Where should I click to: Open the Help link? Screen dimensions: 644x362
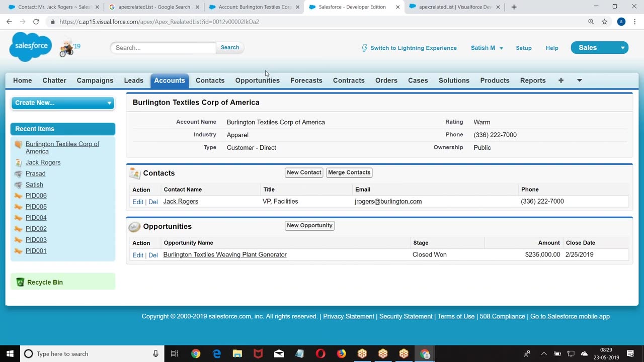[x=552, y=48]
